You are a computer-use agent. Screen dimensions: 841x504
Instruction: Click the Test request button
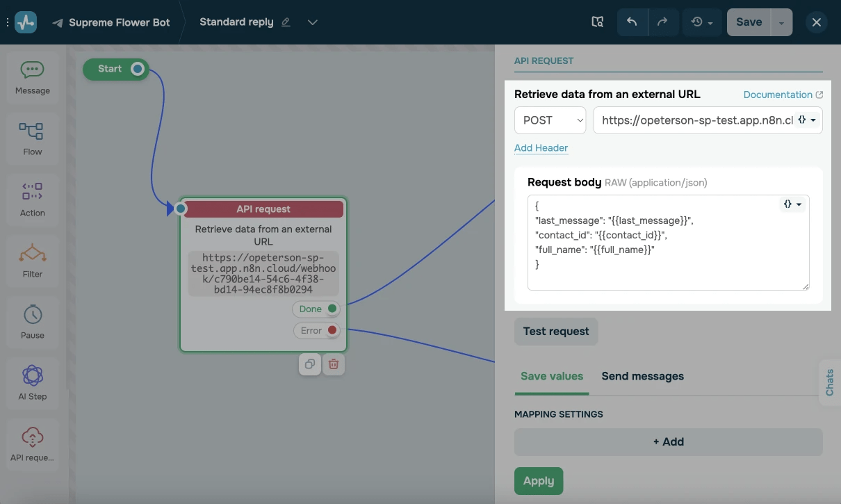pos(556,332)
